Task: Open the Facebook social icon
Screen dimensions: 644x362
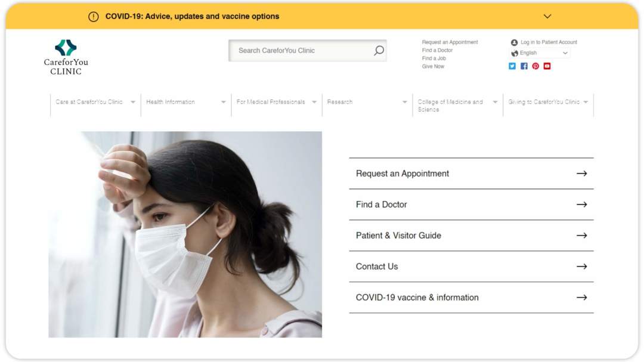Action: click(x=524, y=66)
